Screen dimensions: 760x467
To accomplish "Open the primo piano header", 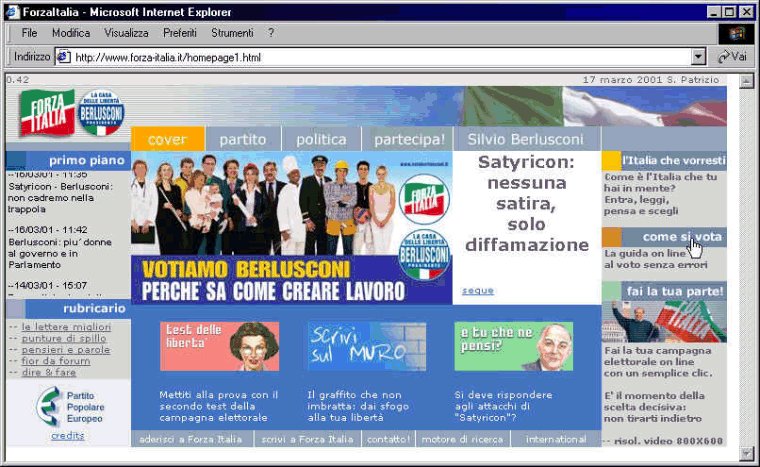I will coord(68,161).
